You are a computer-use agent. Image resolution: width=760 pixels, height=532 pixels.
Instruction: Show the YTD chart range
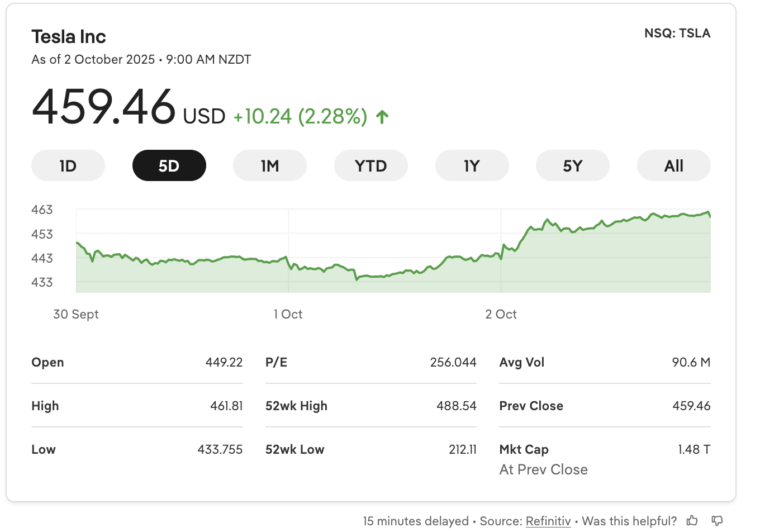pos(370,166)
